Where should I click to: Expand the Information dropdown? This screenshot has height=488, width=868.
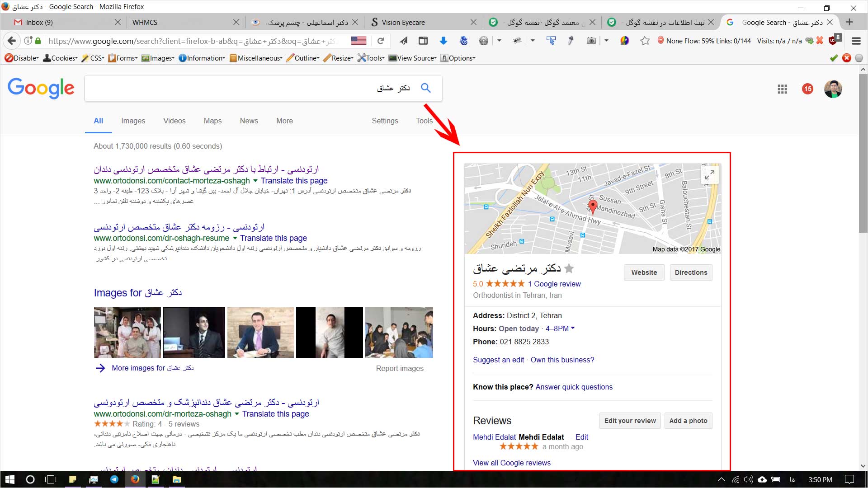202,58
